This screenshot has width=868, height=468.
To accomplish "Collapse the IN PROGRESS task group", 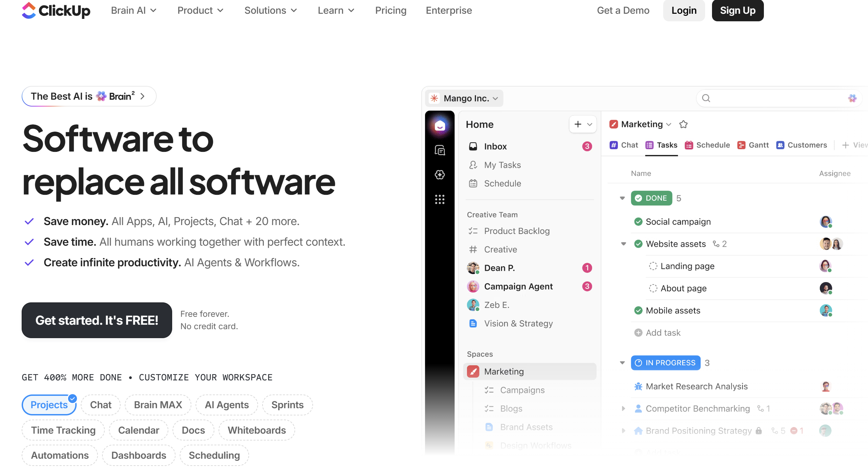I will tap(622, 363).
